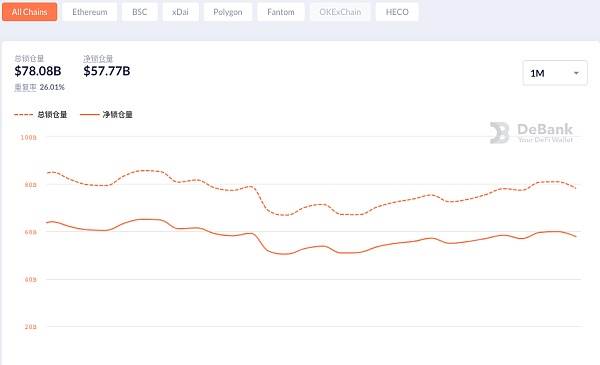600x365 pixels.
Task: Select the Fantom chain tab
Action: pos(281,12)
